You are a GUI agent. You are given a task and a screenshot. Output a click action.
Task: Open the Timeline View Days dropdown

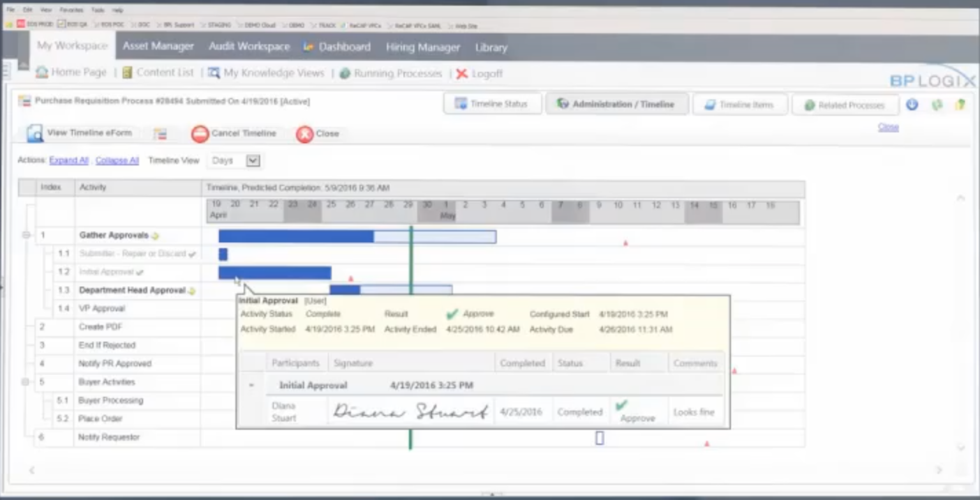pyautogui.click(x=253, y=161)
